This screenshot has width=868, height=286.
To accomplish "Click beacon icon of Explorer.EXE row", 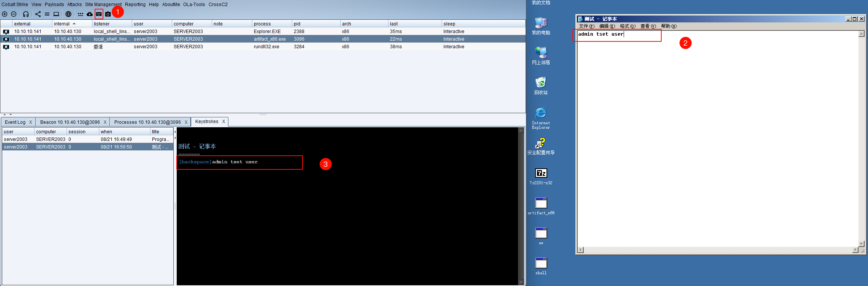I will tap(6, 32).
